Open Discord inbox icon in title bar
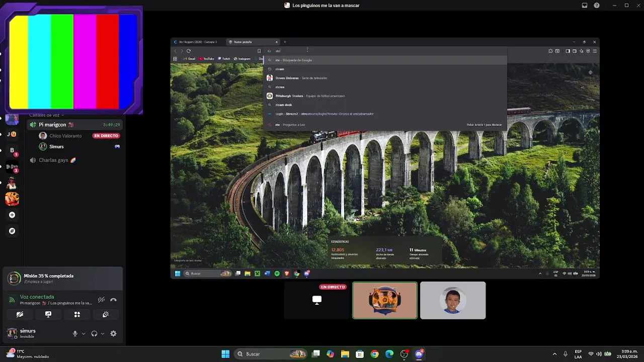 point(585,6)
